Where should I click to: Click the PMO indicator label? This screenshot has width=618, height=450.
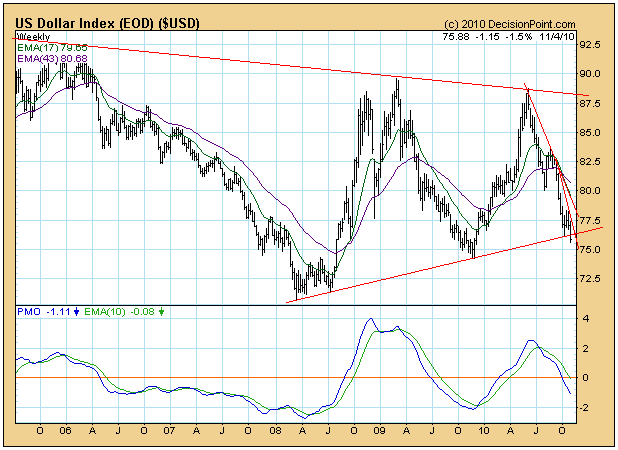coord(29,313)
